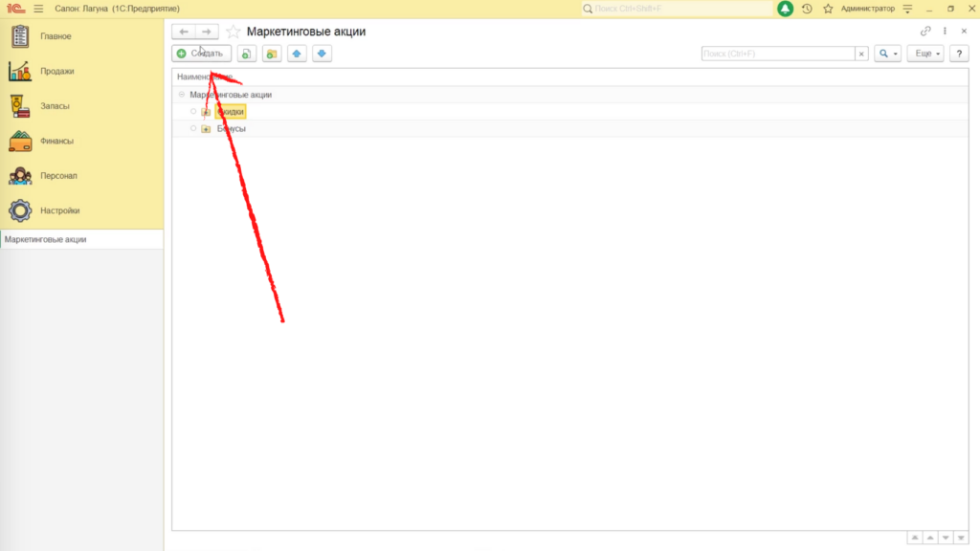Viewport: 980px width, 551px height.
Task: Click the Администратор user name
Action: [x=867, y=9]
